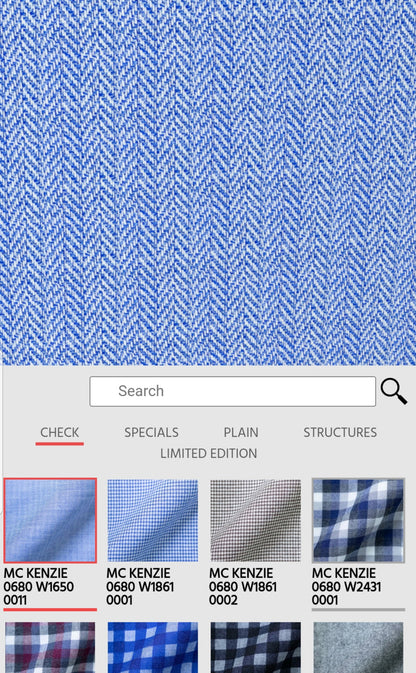Open the SPECIALS tab
The image size is (416, 673).
pos(152,432)
